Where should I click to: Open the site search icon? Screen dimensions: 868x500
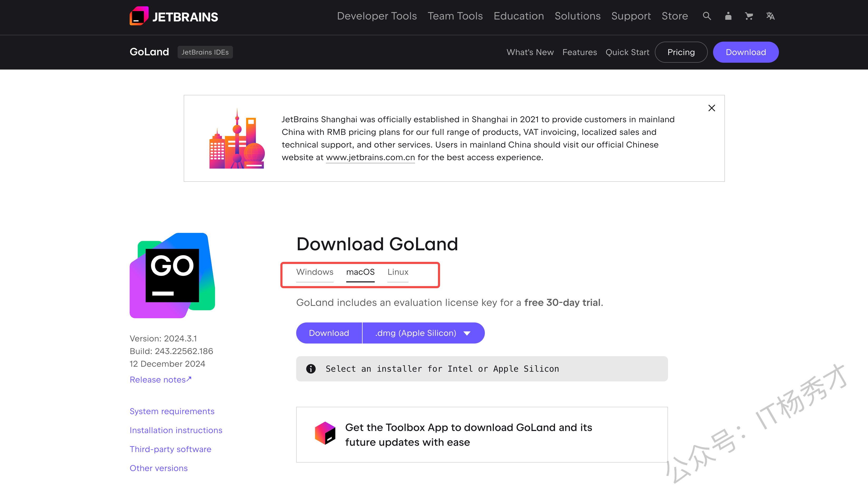click(x=706, y=16)
